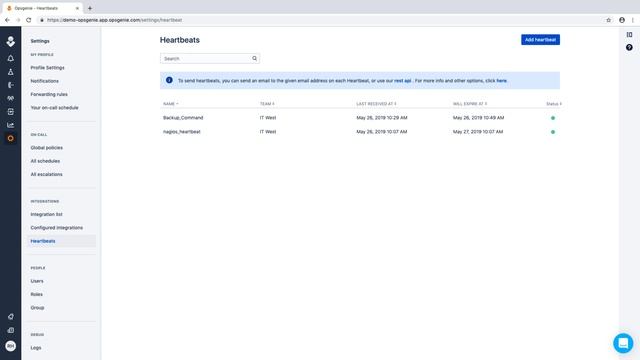Viewport: 640px width, 360px height.
Task: Sort by the Status column header
Action: (554, 104)
